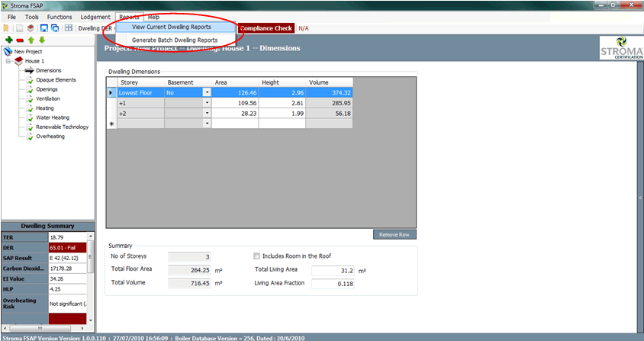Click the save all double floppy icon
The height and width of the screenshot is (341, 644).
(55, 28)
